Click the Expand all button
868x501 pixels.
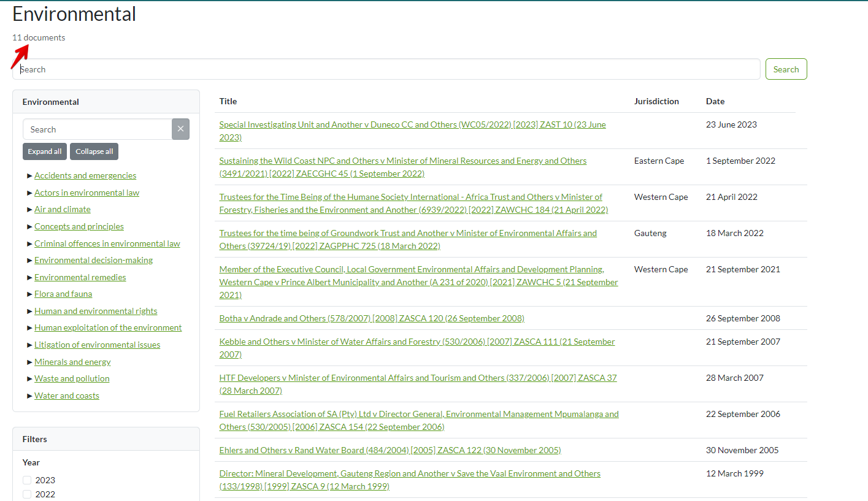pos(45,151)
